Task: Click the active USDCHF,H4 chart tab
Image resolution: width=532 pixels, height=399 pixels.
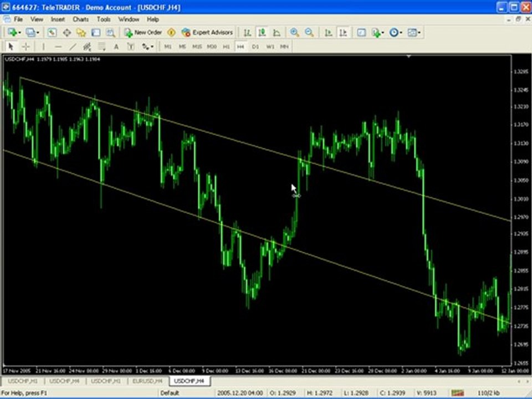Action: (189, 381)
